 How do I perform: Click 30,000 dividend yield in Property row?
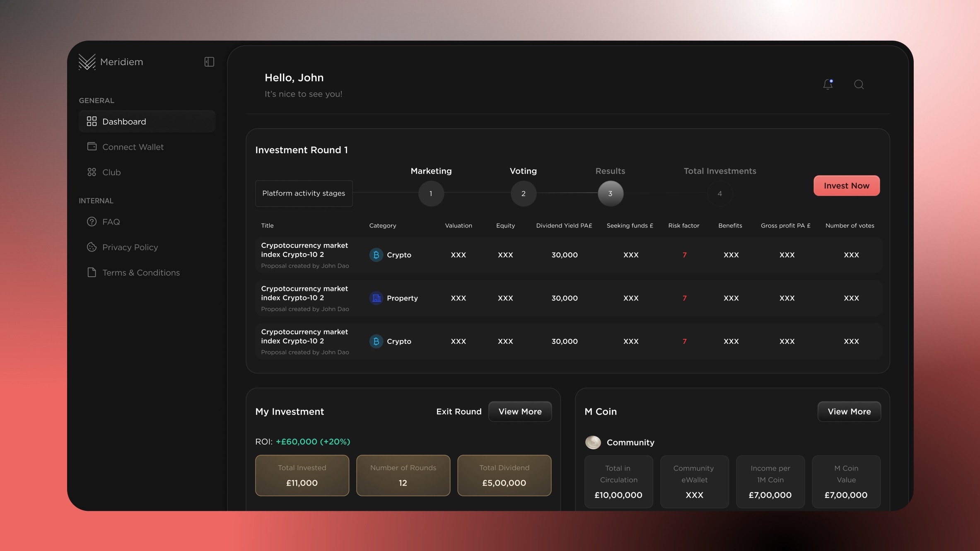(x=564, y=298)
